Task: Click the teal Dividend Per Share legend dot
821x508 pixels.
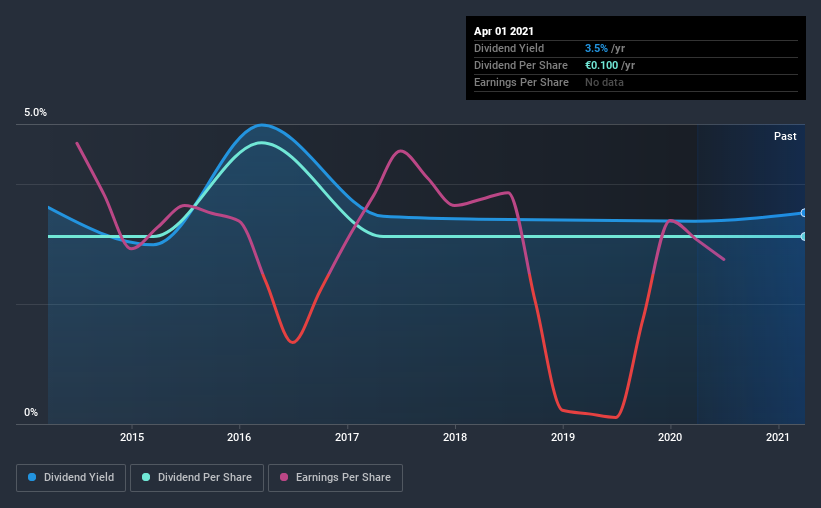Action: click(146, 477)
